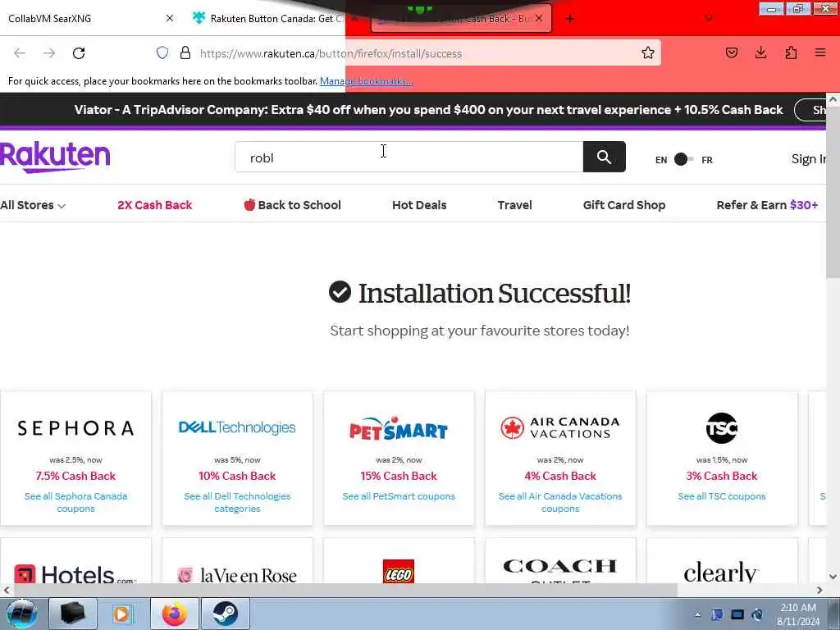840x630 pixels.
Task: Click the Firefox back arrow
Action: tap(20, 53)
